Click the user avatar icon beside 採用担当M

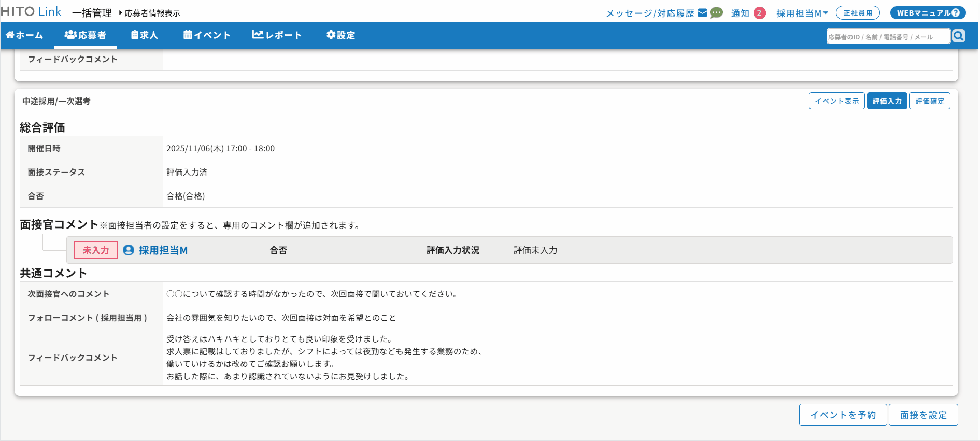tap(129, 250)
